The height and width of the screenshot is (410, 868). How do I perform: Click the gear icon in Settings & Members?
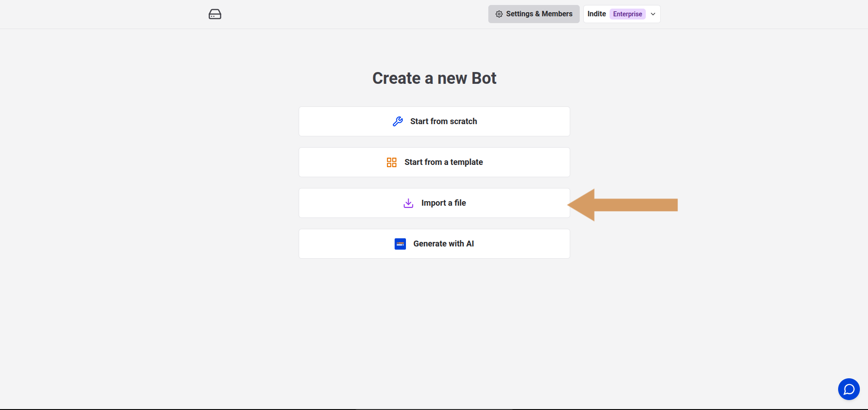coord(499,14)
